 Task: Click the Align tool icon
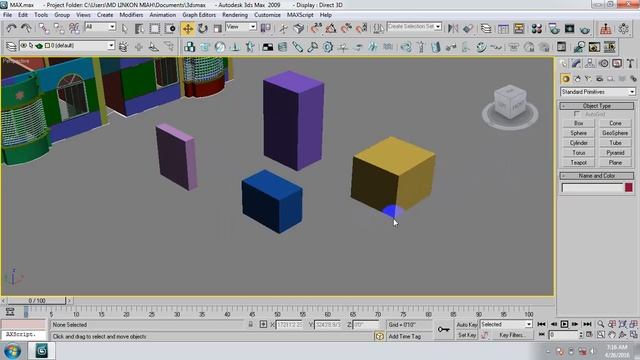(468, 28)
